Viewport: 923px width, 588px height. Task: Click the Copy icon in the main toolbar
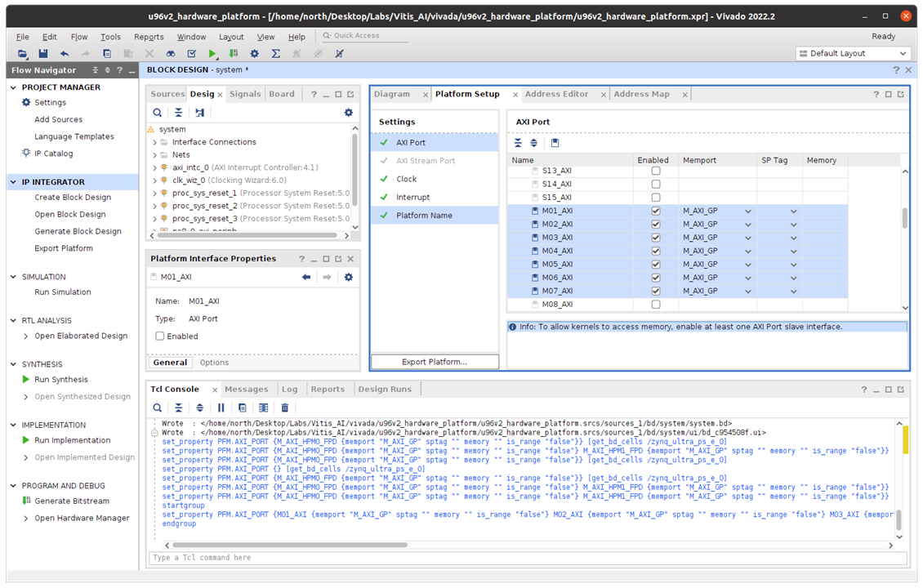point(106,54)
